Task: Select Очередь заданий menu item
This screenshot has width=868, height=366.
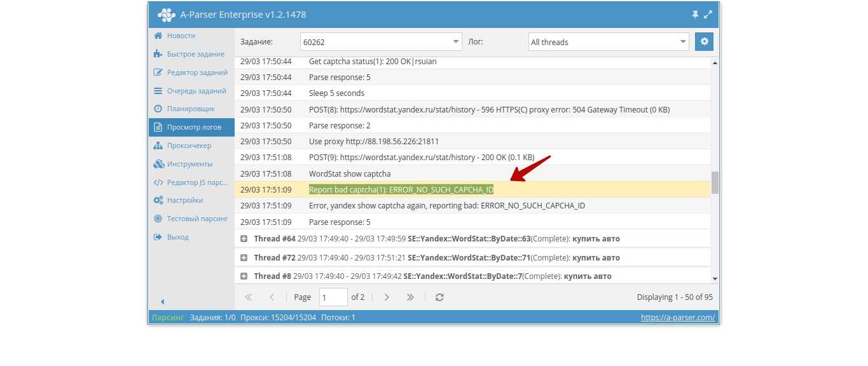Action: (196, 91)
